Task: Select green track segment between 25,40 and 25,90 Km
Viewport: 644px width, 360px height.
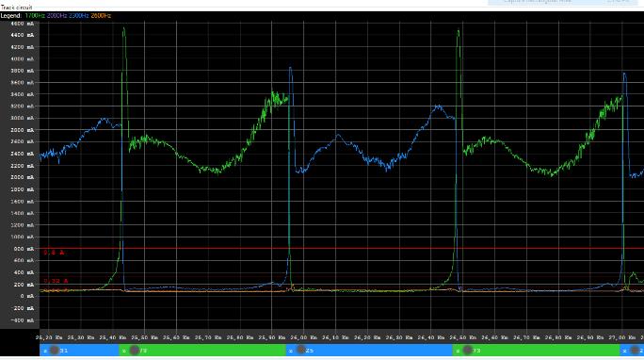Action: pos(202,351)
